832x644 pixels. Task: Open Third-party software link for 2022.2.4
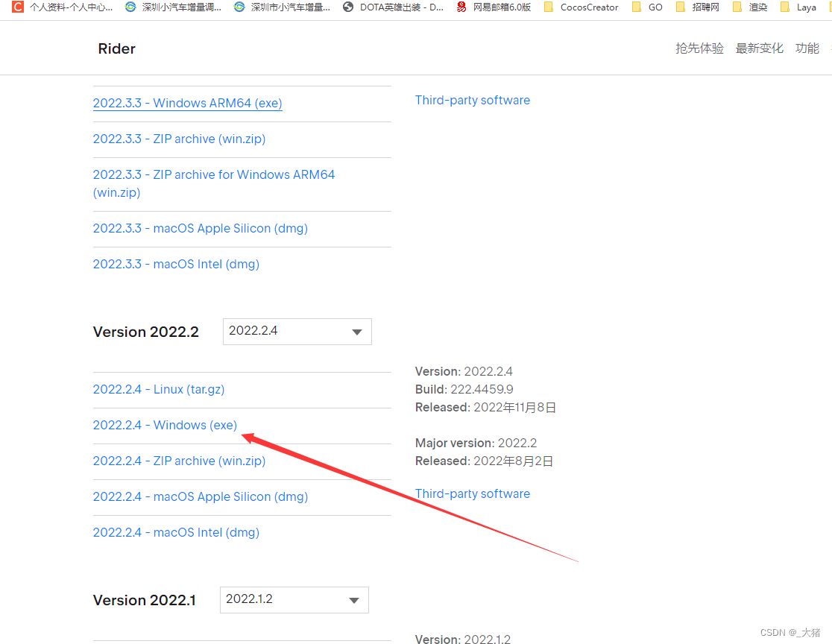click(x=472, y=494)
